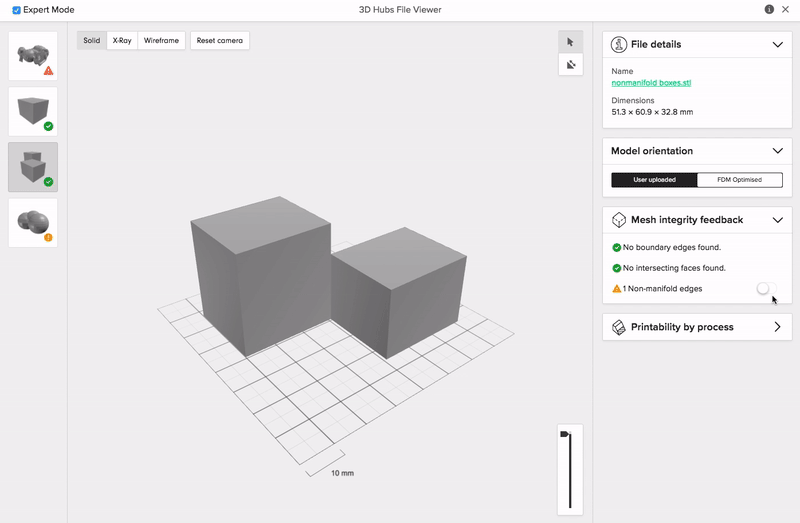The image size is (800, 523).
Task: Click the File details info icon
Action: 619,45
